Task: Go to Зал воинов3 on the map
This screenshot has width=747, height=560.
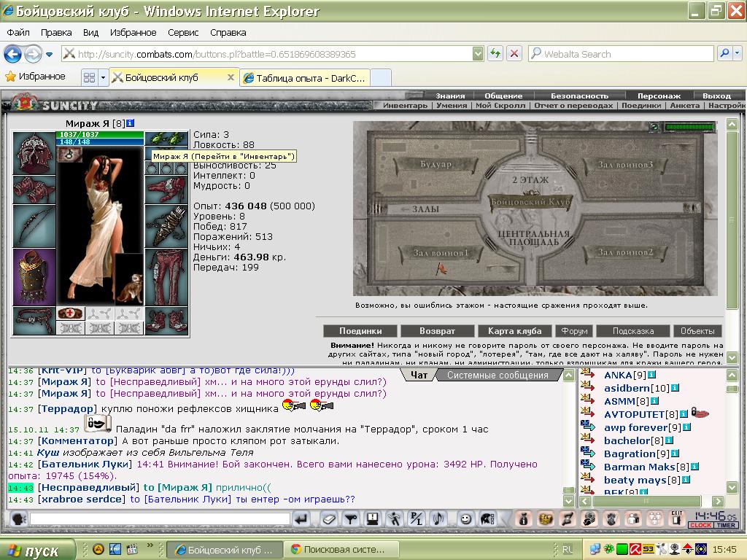Action: click(x=625, y=165)
